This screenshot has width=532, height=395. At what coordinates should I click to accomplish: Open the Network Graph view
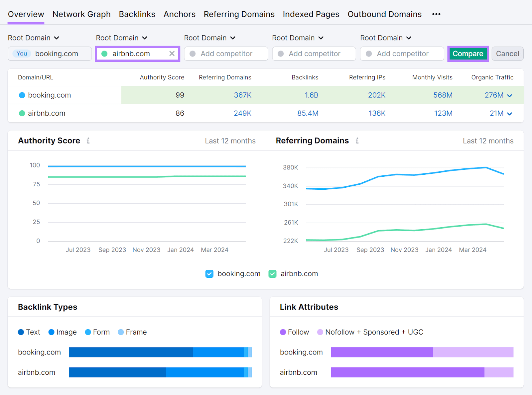pyautogui.click(x=81, y=14)
